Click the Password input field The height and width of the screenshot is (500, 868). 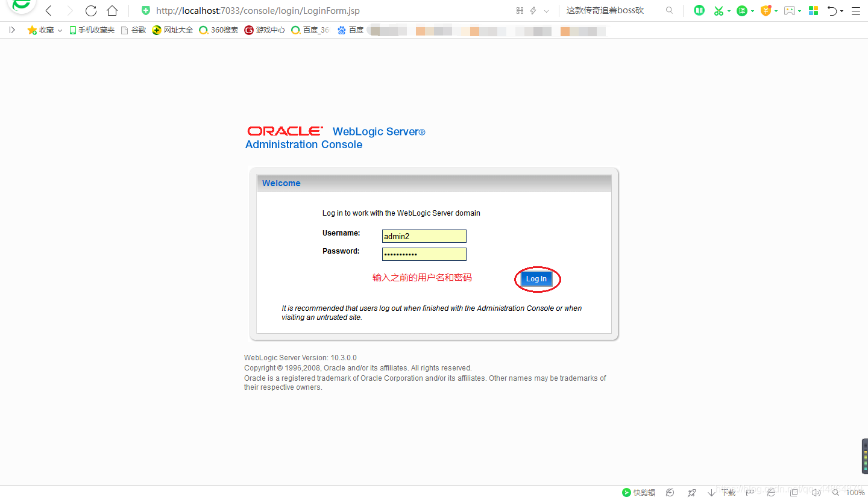point(424,254)
